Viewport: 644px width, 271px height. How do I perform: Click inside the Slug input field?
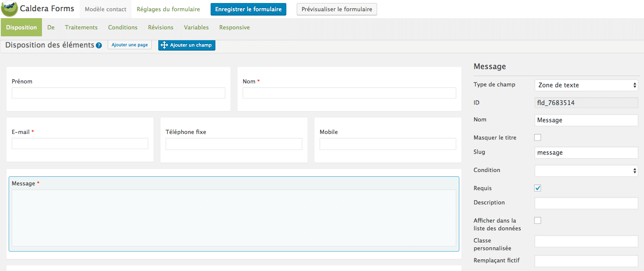pyautogui.click(x=586, y=153)
